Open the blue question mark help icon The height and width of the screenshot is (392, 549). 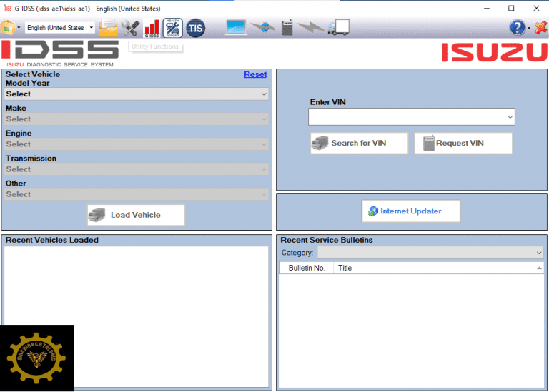[518, 28]
